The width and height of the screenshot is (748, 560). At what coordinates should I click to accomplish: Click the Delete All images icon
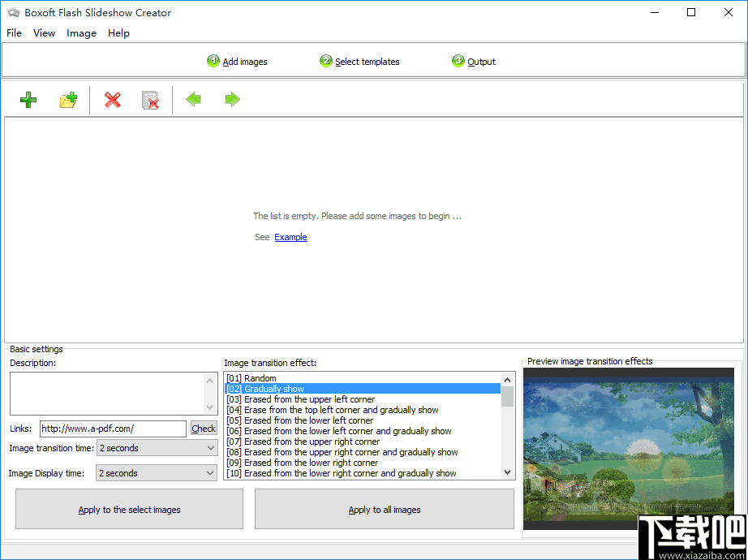[x=150, y=99]
